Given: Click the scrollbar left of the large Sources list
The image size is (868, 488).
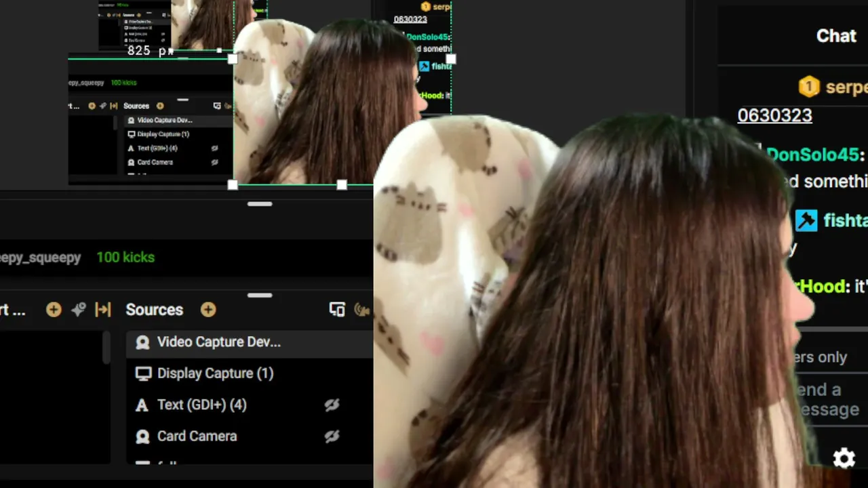Looking at the screenshot, I should (106, 348).
